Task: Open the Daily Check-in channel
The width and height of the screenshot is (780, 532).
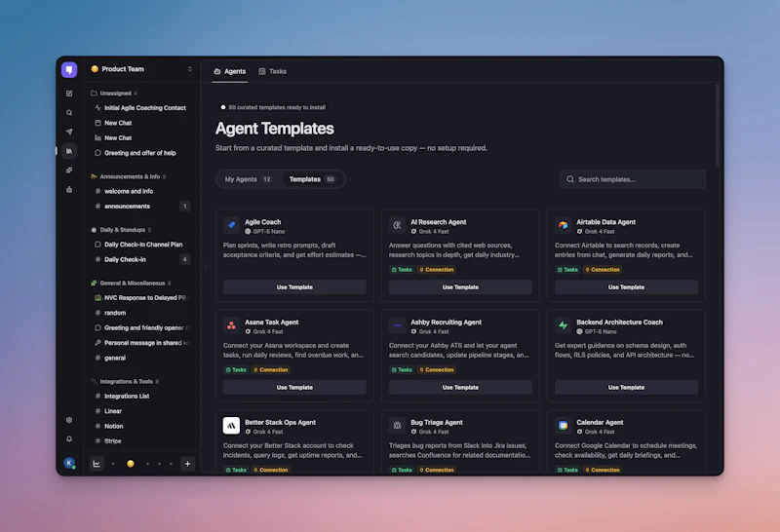Action: click(x=140, y=259)
